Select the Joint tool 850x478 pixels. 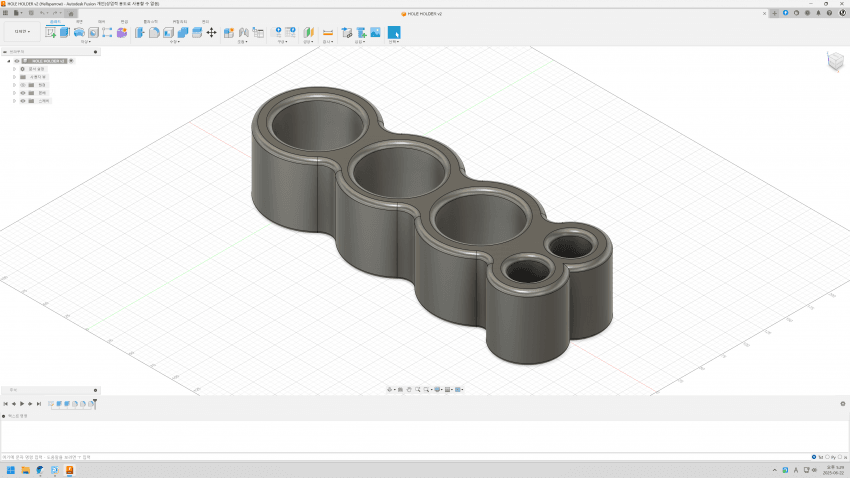click(243, 33)
